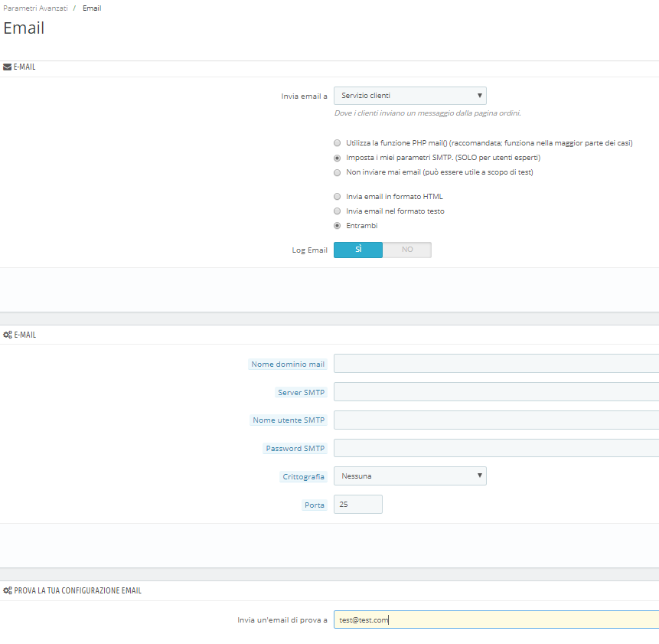Click the Log Email label
Viewport: 659px width, 644px height.
pyautogui.click(x=309, y=250)
